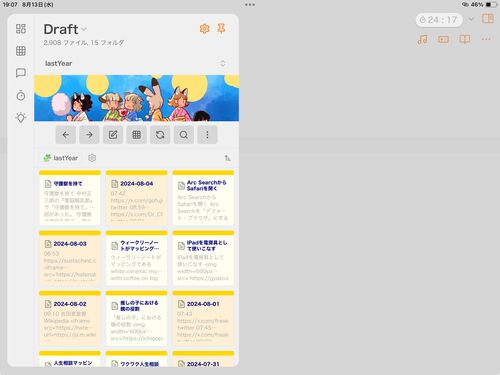The height and width of the screenshot is (375, 500).
Task: Expand chevron next to the timer
Action: (x=471, y=19)
